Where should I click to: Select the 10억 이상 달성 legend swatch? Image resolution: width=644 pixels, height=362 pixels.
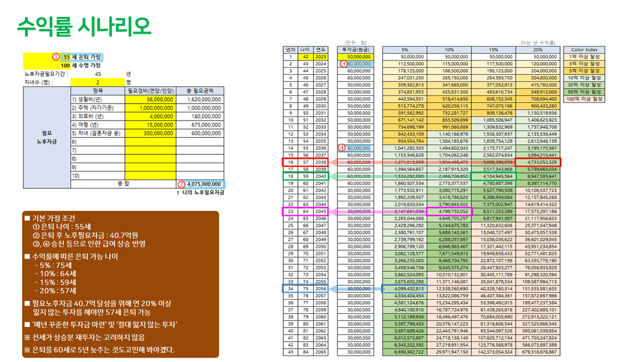click(x=584, y=77)
